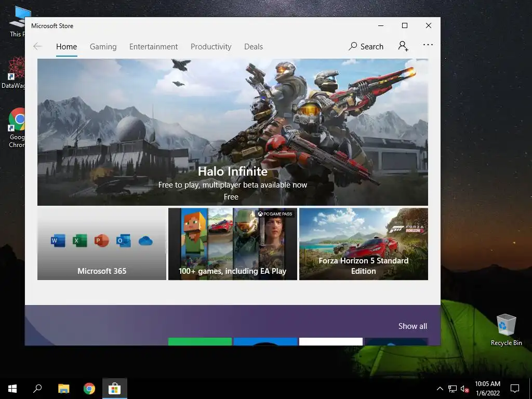532x399 pixels.
Task: Switch to the Productivity tab
Action: tap(211, 46)
